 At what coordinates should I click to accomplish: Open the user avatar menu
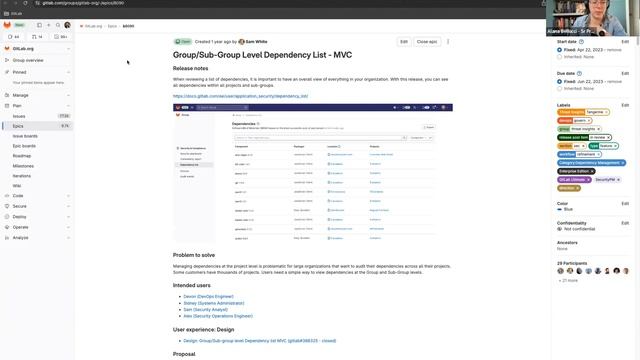[67, 25]
